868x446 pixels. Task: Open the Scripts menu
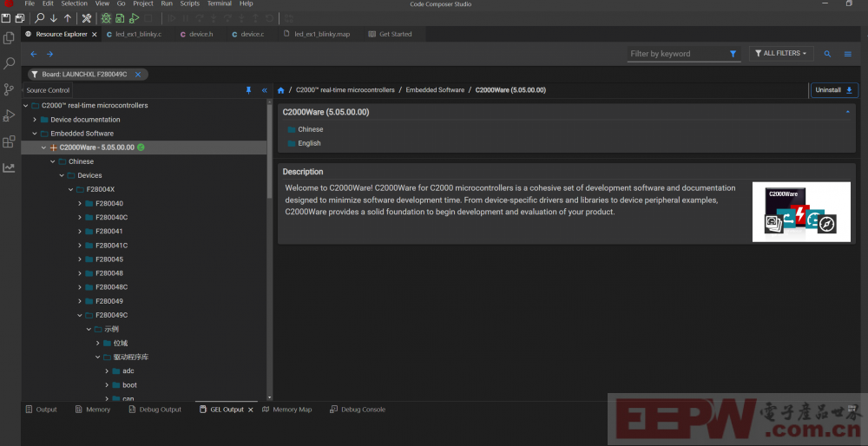pos(190,3)
